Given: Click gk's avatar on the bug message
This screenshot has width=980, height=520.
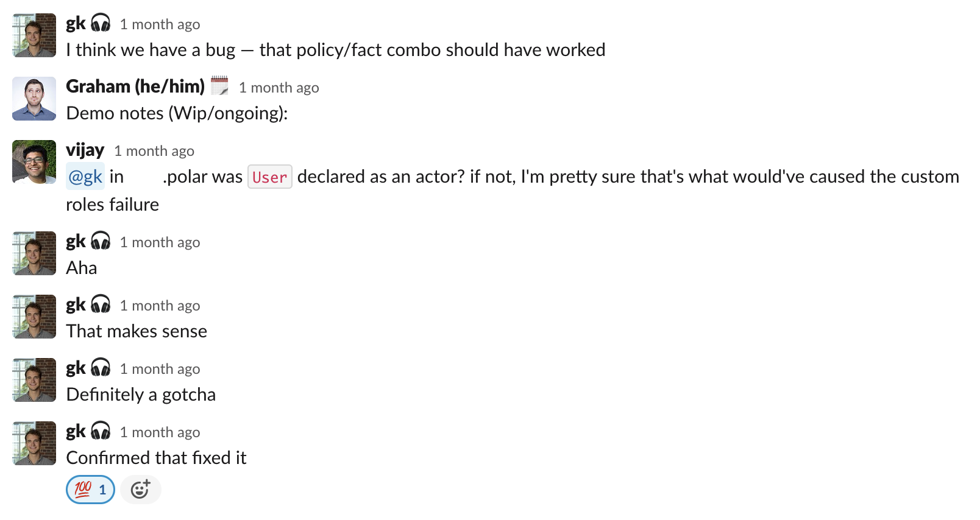Looking at the screenshot, I should 34,35.
